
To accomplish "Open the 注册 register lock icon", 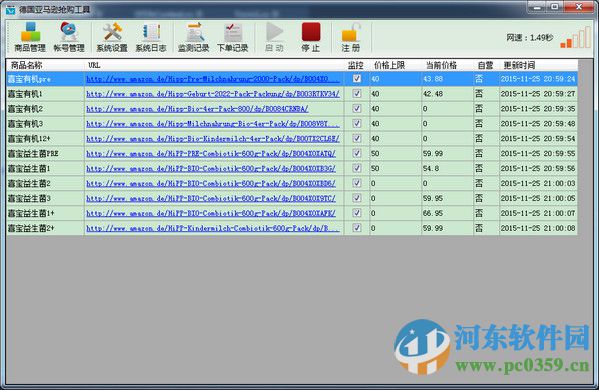I will point(351,37).
